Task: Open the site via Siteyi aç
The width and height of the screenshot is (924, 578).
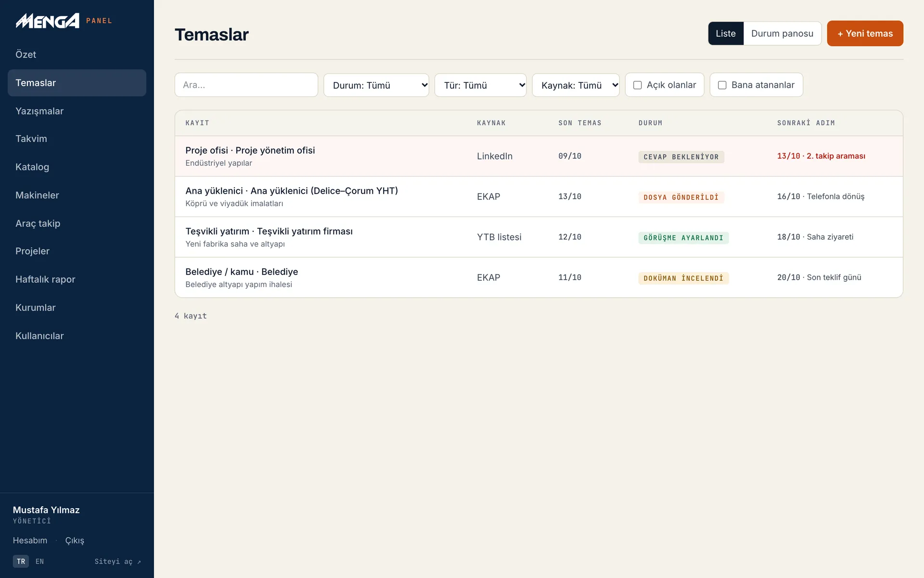Action: (x=117, y=562)
